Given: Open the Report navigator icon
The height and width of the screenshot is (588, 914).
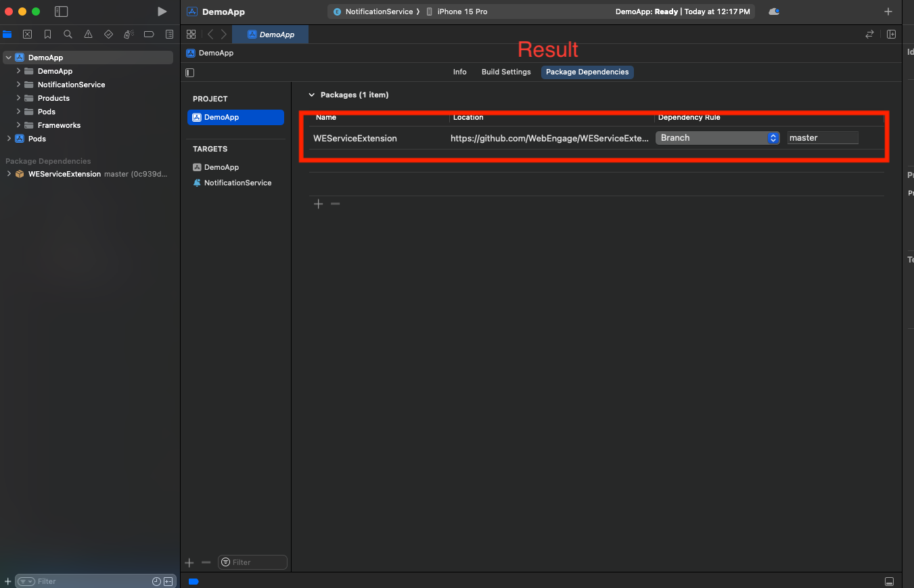Looking at the screenshot, I should 169,34.
